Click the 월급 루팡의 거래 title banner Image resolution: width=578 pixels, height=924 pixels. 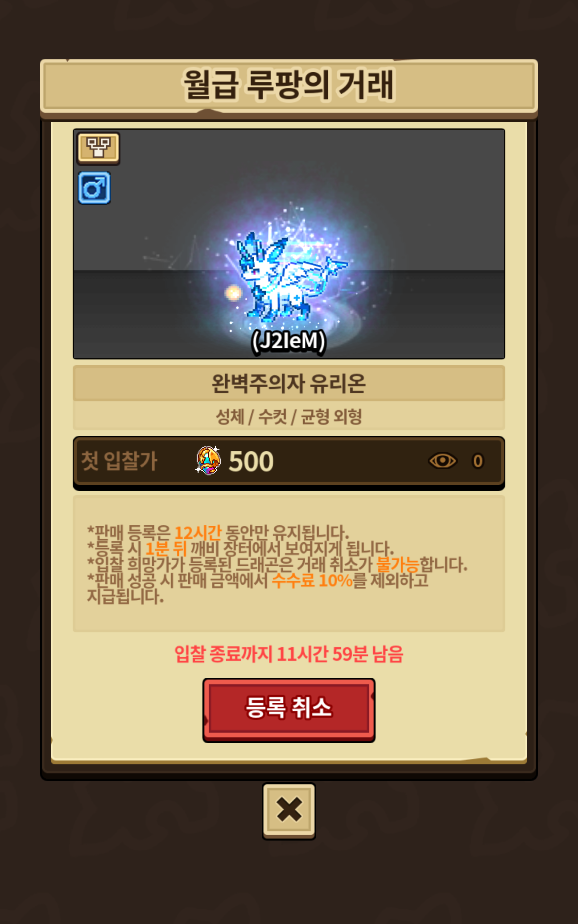[x=289, y=85]
